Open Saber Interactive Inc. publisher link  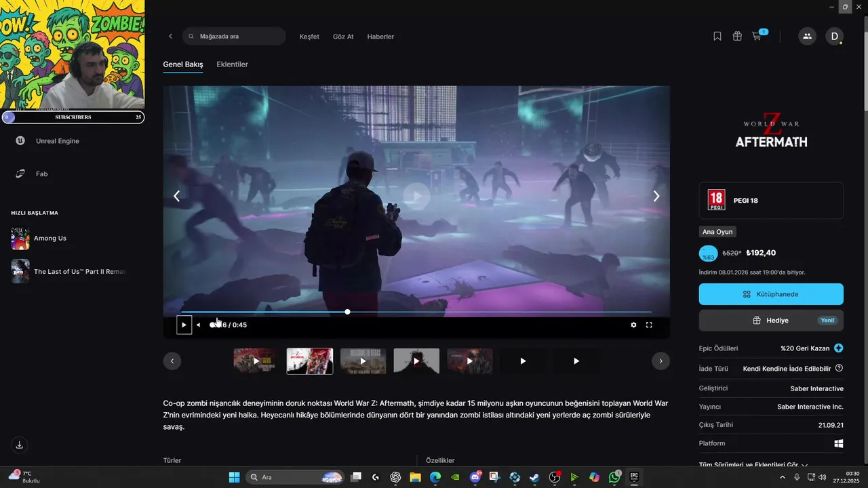810,407
